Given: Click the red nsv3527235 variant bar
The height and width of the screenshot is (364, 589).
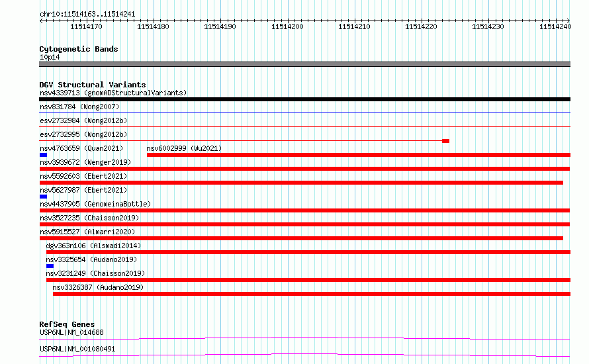Looking at the screenshot, I should coord(304,224).
